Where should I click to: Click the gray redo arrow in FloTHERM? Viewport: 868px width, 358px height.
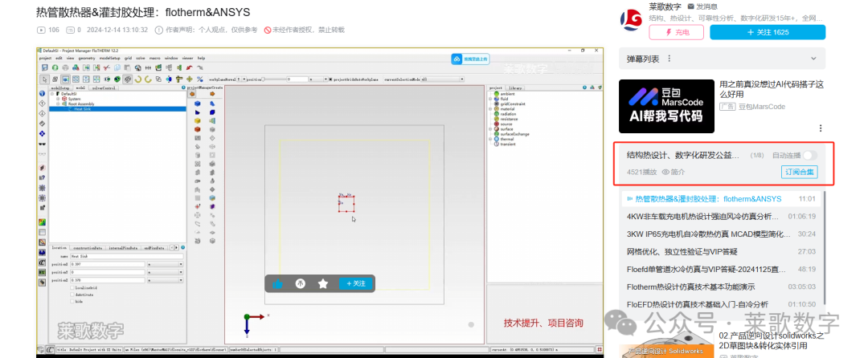click(x=200, y=67)
